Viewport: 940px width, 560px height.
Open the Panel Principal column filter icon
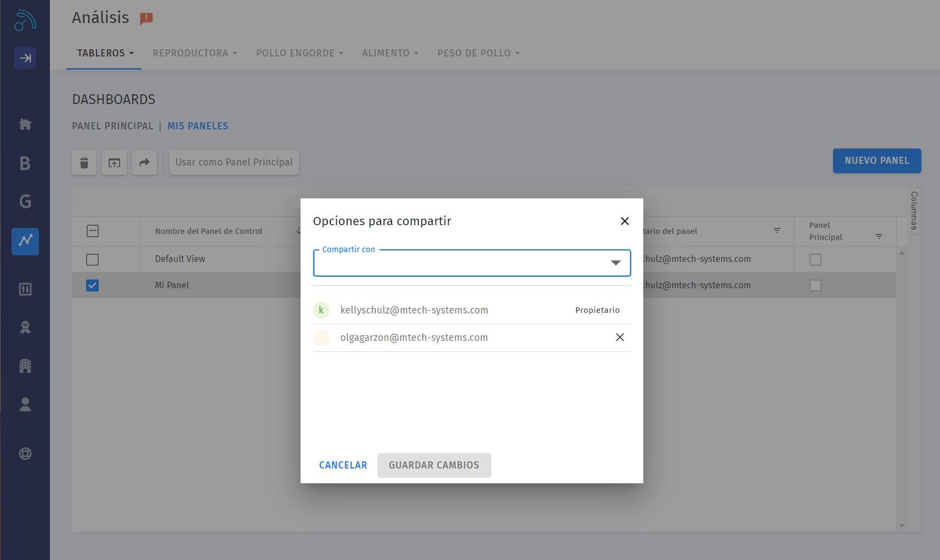[x=879, y=237]
